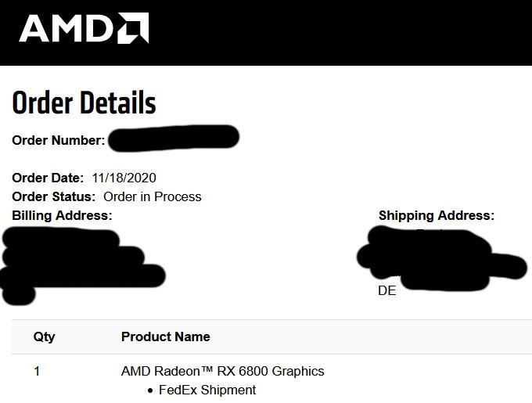Click the FedEx Shipment bullet item

point(207,390)
